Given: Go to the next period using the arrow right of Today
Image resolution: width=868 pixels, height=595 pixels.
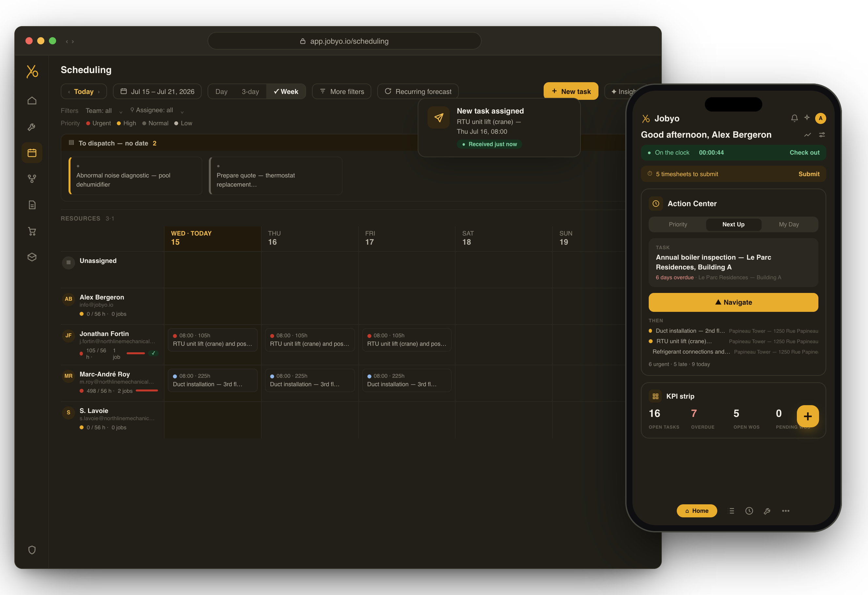Looking at the screenshot, I should (x=99, y=92).
